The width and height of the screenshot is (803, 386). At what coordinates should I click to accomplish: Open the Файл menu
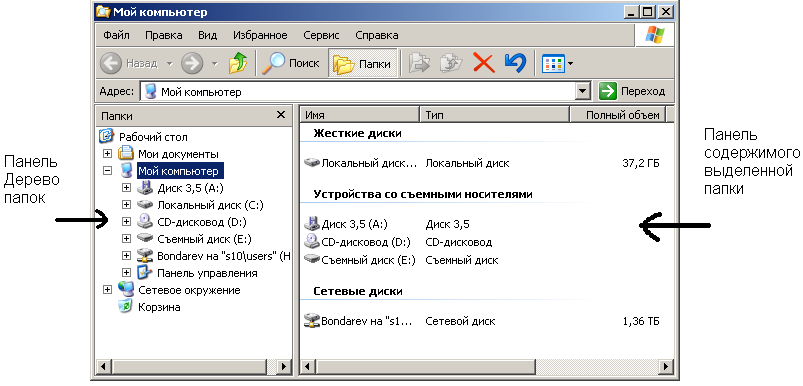(x=116, y=35)
